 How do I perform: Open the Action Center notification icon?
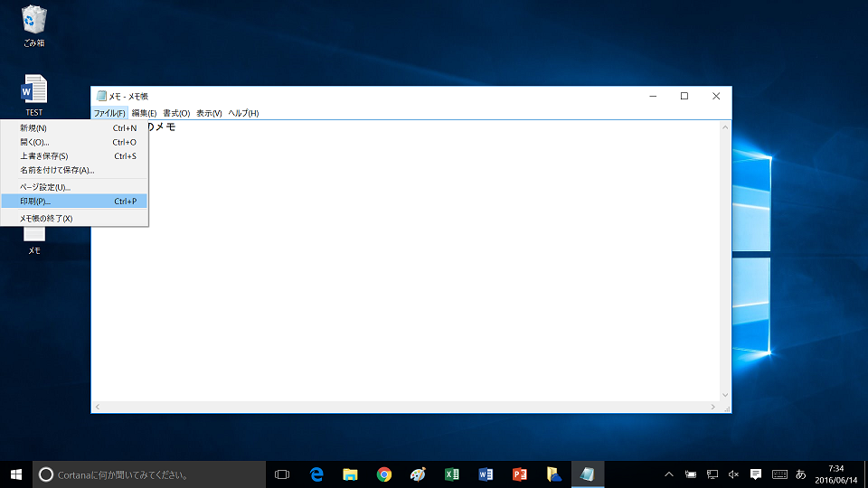[x=756, y=474]
